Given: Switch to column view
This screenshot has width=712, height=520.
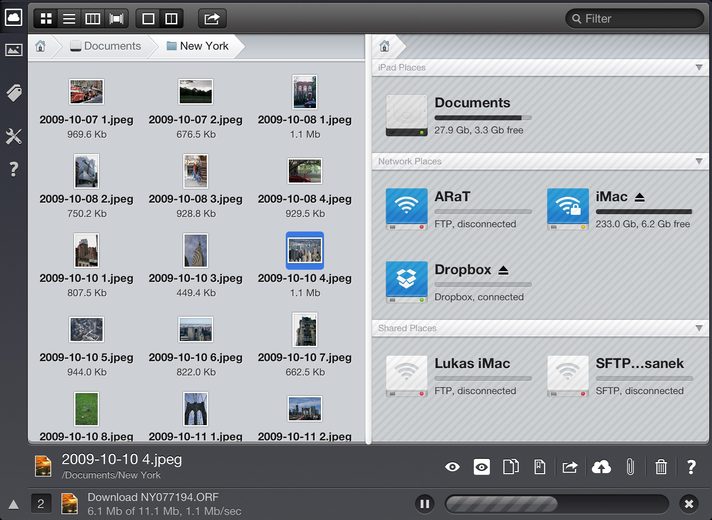Looking at the screenshot, I should coord(93,19).
